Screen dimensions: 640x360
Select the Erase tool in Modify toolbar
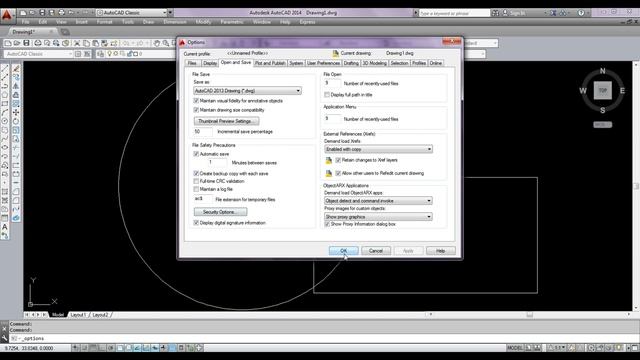click(x=16, y=68)
